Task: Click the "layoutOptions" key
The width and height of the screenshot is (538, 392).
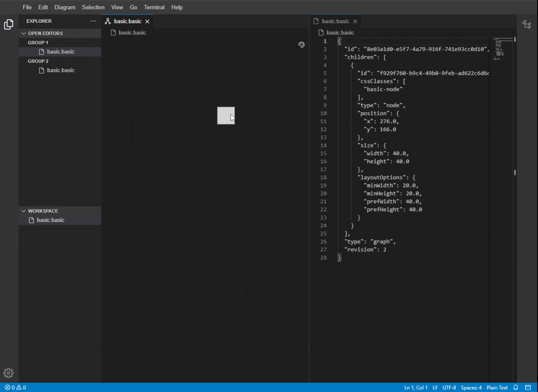Action: click(x=381, y=177)
